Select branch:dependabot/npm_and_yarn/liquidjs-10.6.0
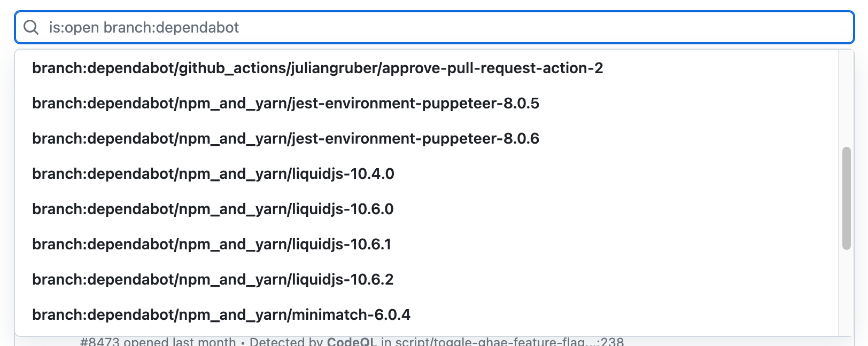This screenshot has width=868, height=346. click(212, 209)
